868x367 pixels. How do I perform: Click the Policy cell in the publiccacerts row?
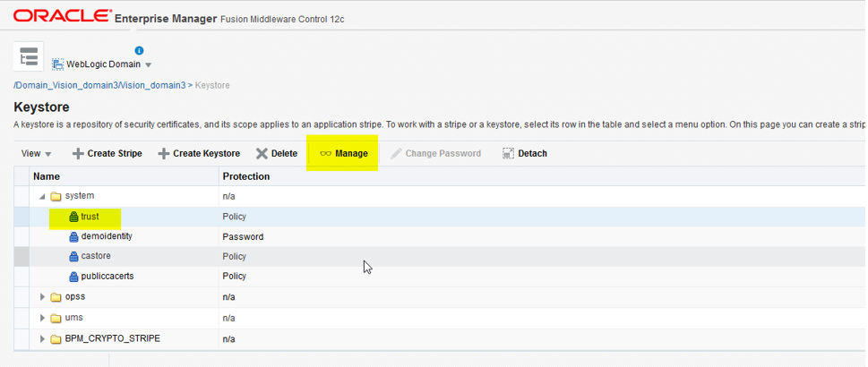coord(234,277)
